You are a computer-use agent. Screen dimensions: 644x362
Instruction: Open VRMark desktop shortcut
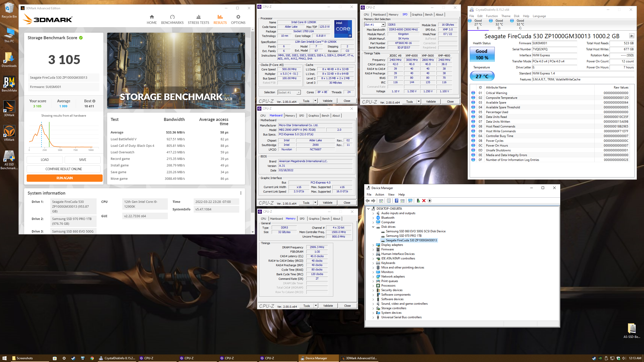(x=9, y=133)
